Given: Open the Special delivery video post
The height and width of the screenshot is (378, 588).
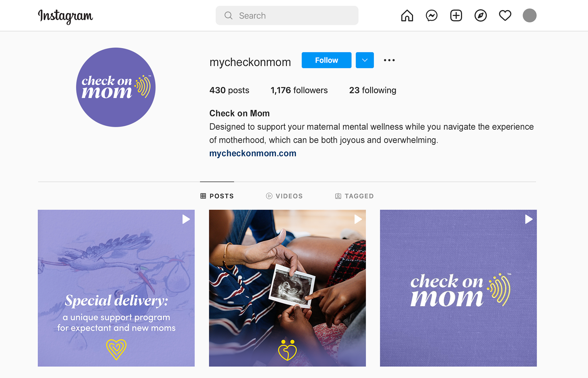Looking at the screenshot, I should point(116,288).
